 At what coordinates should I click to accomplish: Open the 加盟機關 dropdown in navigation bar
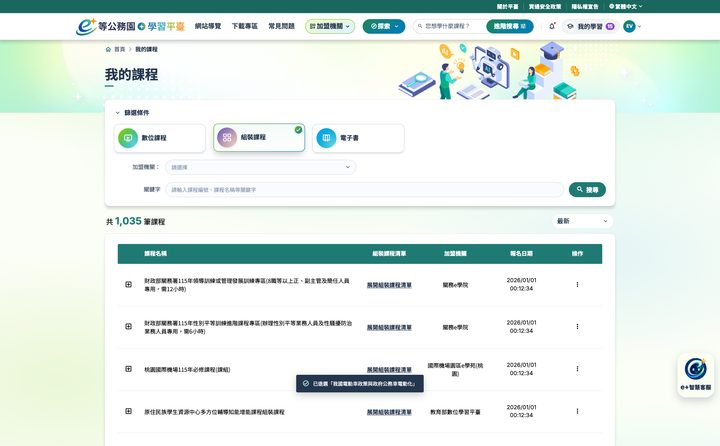click(x=330, y=26)
